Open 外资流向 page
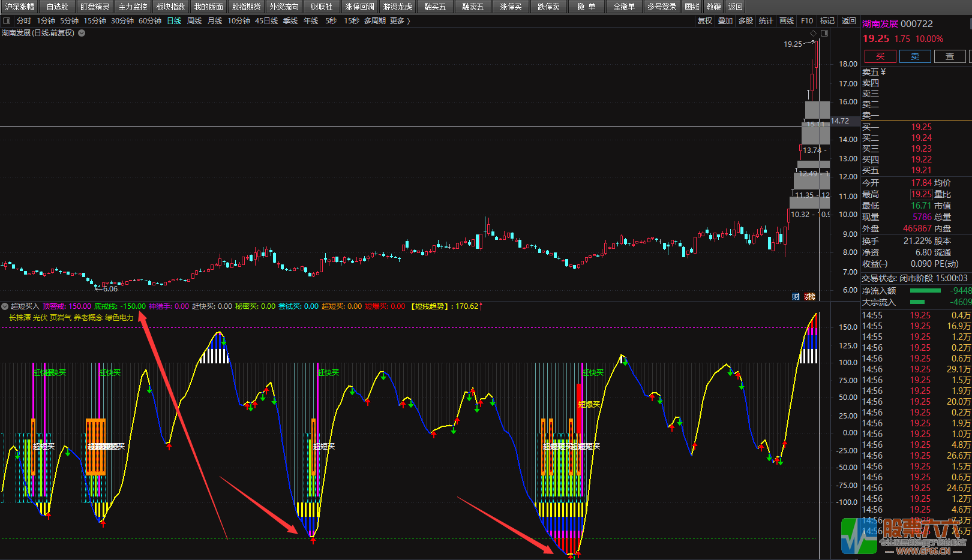 coord(284,7)
